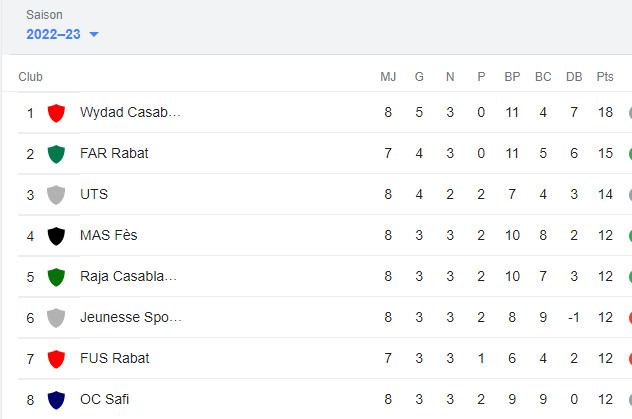Open the Jeunesse Spo... team entry
Screen dimensions: 632x419
131,317
